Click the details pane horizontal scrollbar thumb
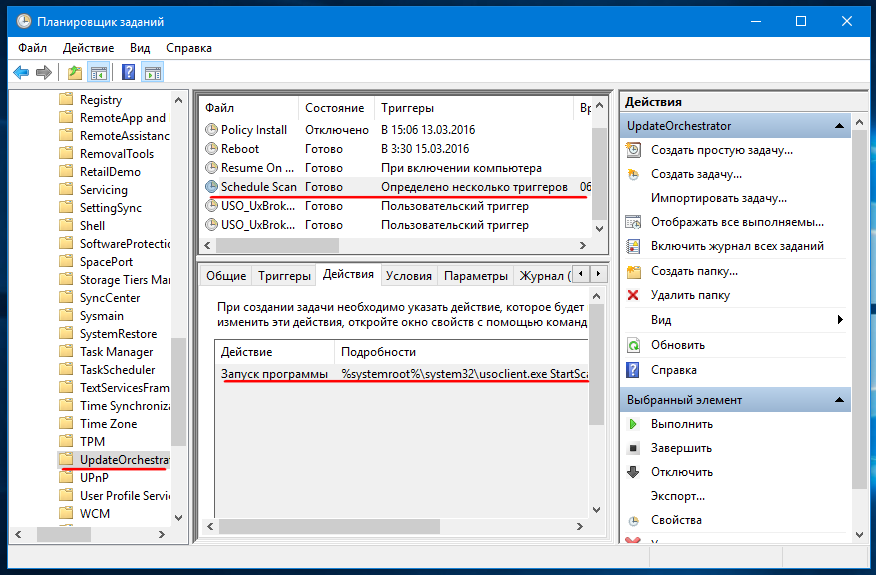 tap(330, 526)
